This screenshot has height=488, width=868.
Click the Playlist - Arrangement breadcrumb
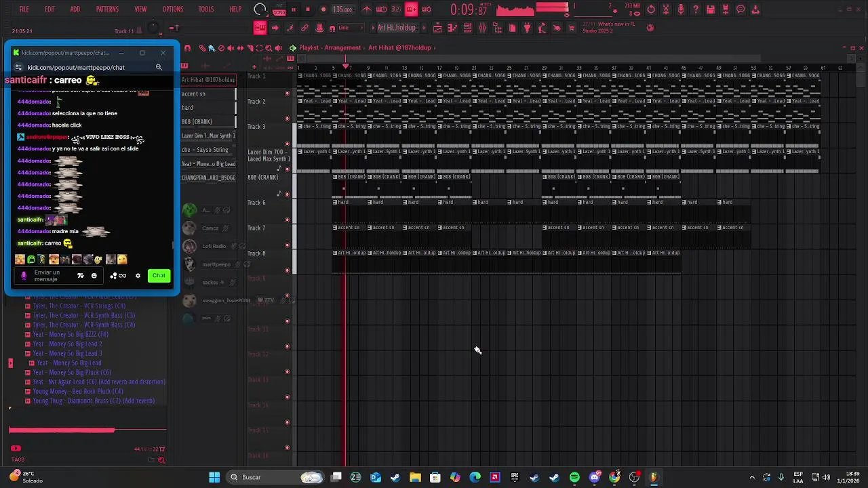point(330,48)
